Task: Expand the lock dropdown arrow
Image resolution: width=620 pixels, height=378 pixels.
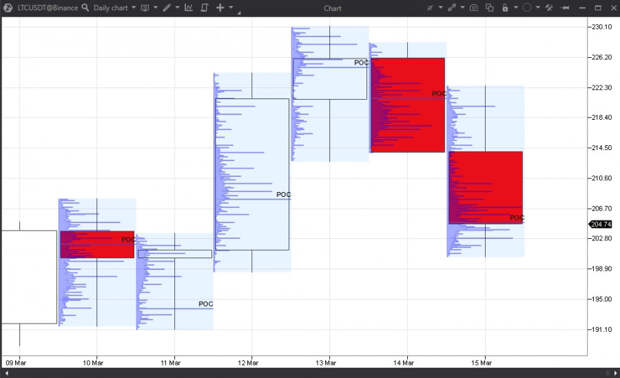Action: click(x=516, y=8)
